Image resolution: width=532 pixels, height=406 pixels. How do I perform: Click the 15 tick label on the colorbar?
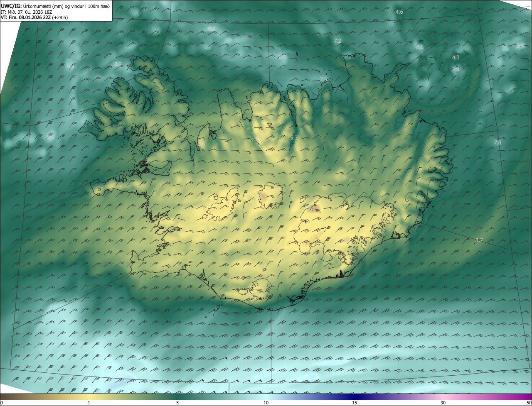(355, 403)
